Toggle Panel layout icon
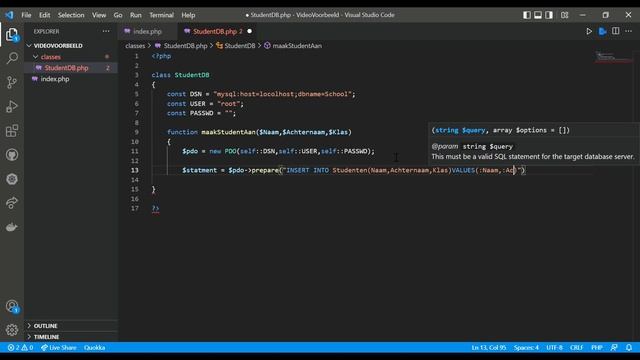 (538, 15)
